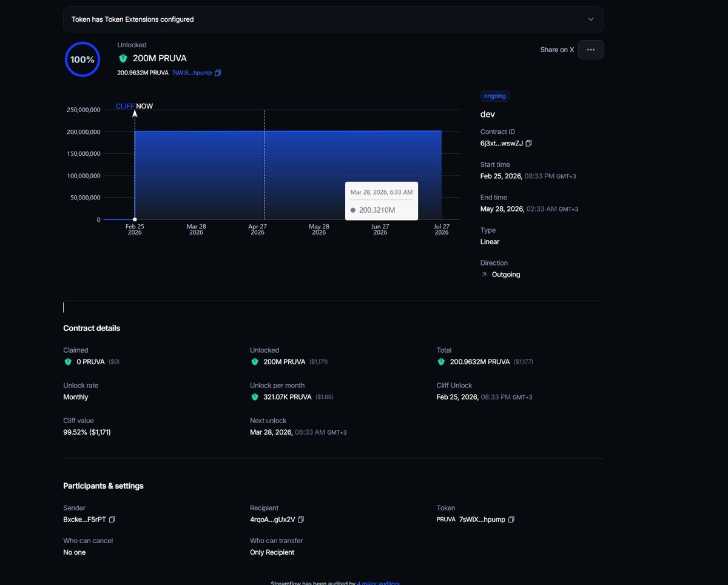Copy the Contract ID 6j3xt...wswZJ

coord(528,143)
